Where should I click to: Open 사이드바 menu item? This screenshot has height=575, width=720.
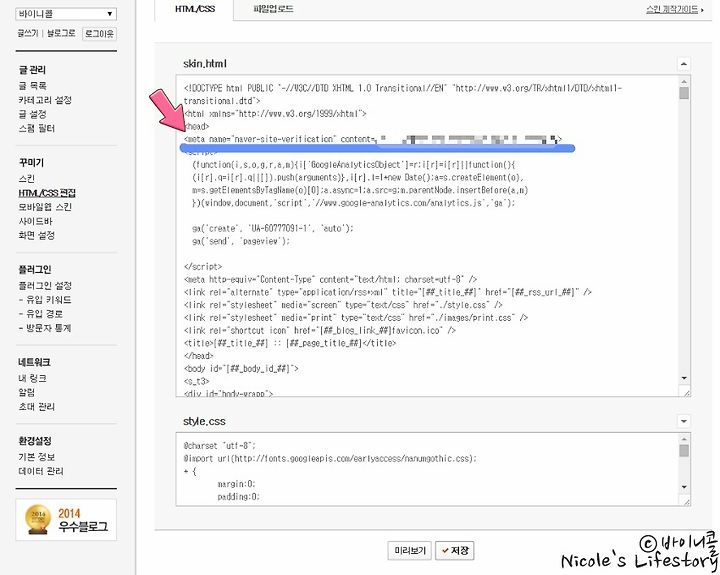click(x=35, y=221)
